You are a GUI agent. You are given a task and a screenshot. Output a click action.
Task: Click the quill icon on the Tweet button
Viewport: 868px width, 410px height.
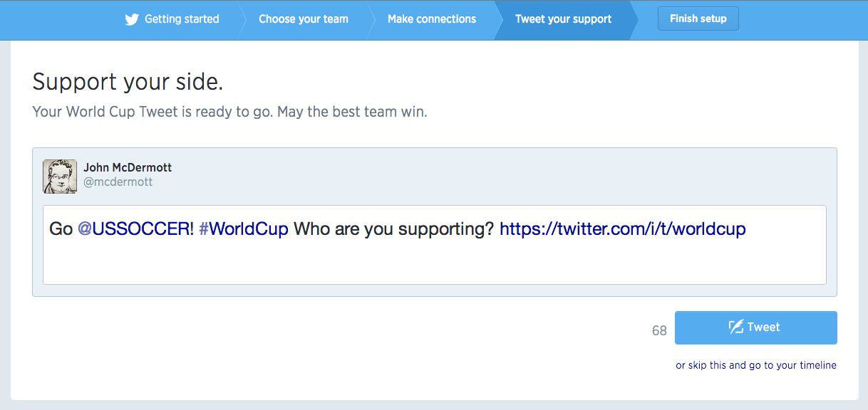point(736,327)
